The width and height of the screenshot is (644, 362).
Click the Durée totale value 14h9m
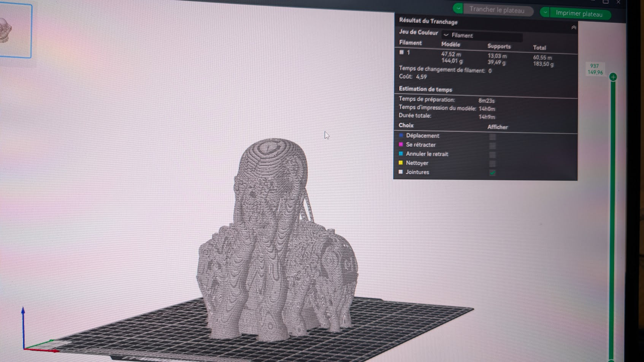click(x=487, y=117)
